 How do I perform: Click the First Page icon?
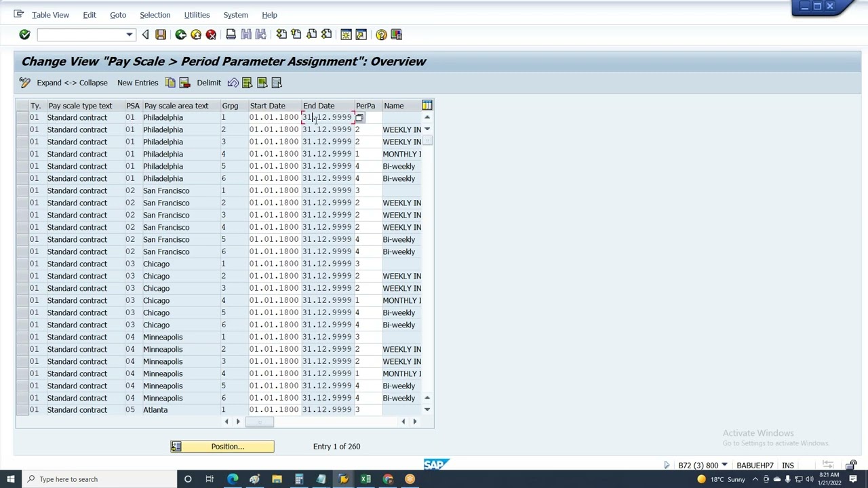pos(281,35)
